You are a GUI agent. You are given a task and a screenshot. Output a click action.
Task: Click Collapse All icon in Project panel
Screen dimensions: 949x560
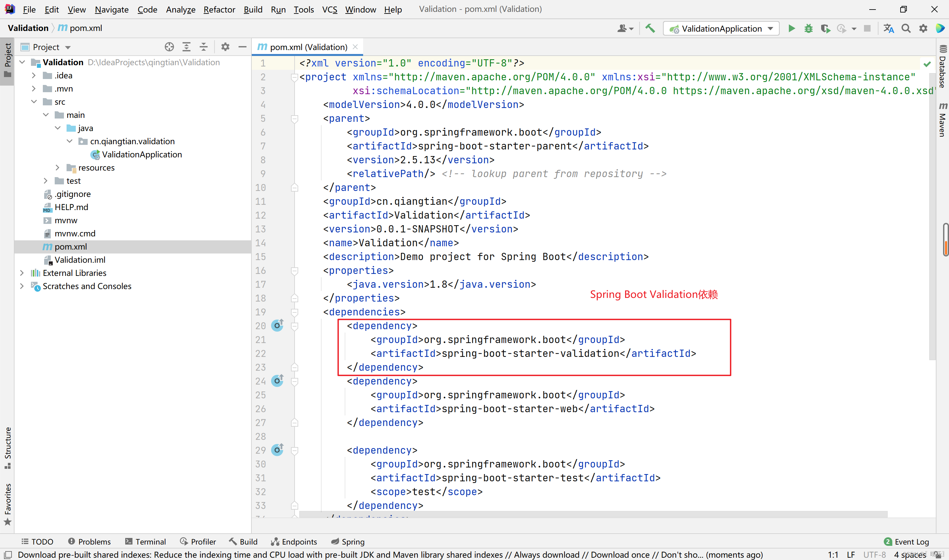[204, 47]
